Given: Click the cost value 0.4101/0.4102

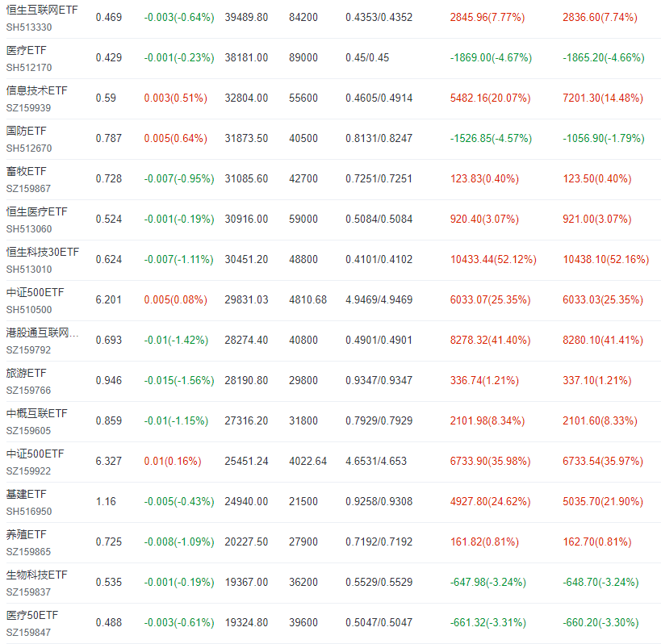Looking at the screenshot, I should point(379,259).
